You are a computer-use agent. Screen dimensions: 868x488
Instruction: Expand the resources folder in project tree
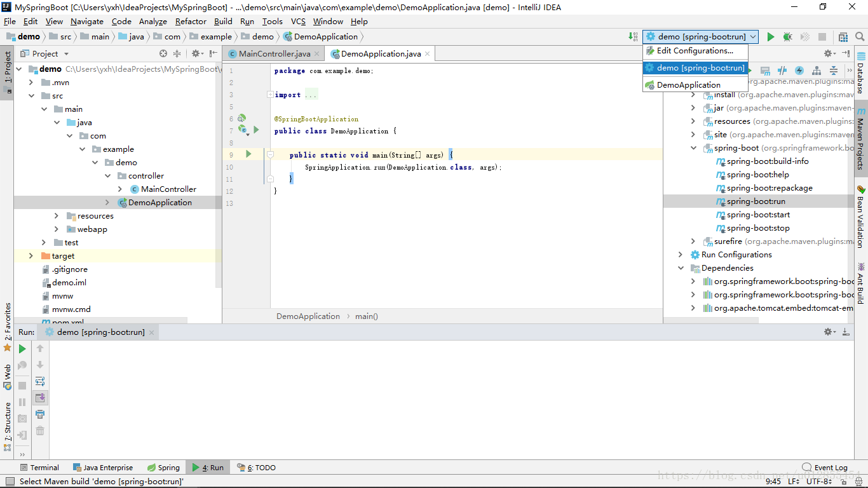point(56,216)
